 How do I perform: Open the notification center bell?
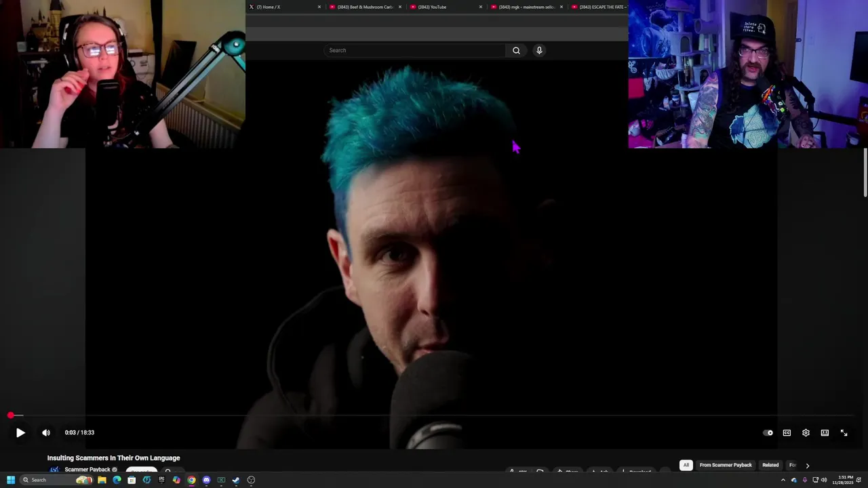pos(859,480)
